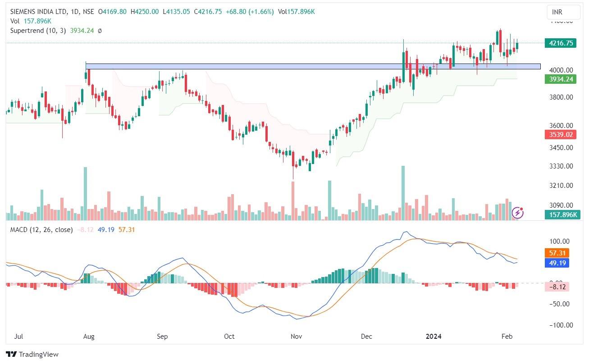Screen dimensions: 589x364
Task: Click the 100.00 MACD scale label
Action: coord(559,241)
